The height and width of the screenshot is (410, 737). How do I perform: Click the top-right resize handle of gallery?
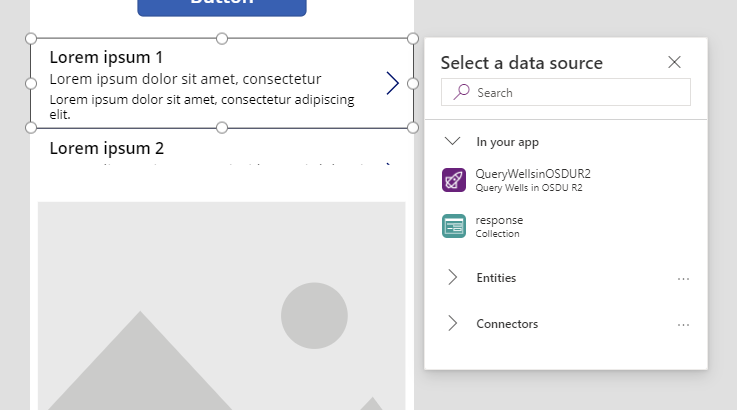coord(413,39)
